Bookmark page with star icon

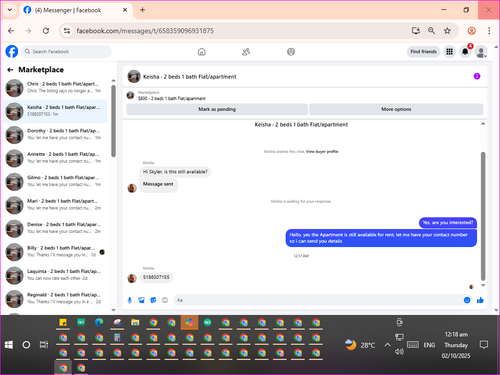(447, 31)
